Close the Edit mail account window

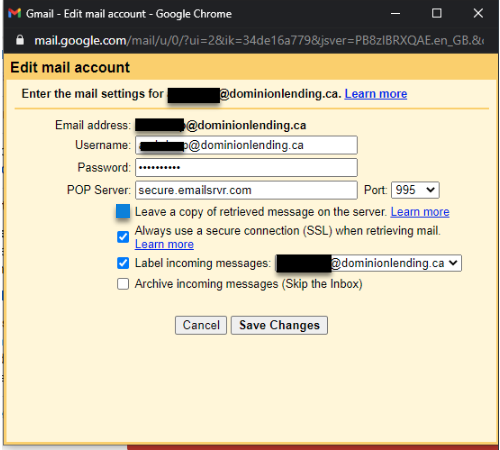pyautogui.click(x=478, y=13)
